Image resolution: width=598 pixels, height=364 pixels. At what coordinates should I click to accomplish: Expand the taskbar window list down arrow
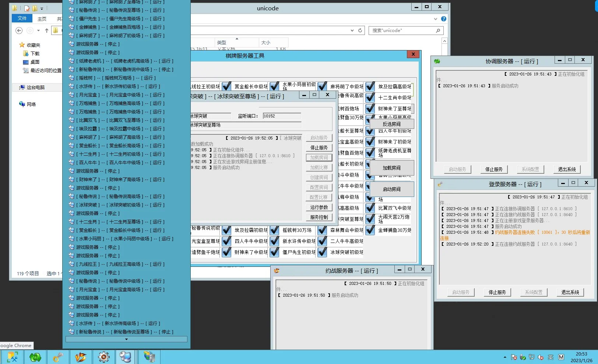coord(126,339)
